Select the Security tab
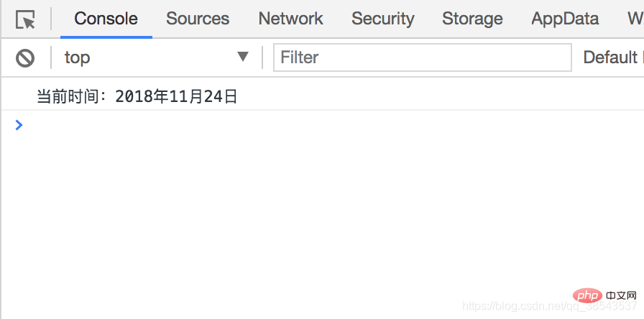Image resolution: width=644 pixels, height=319 pixels. pos(383,19)
